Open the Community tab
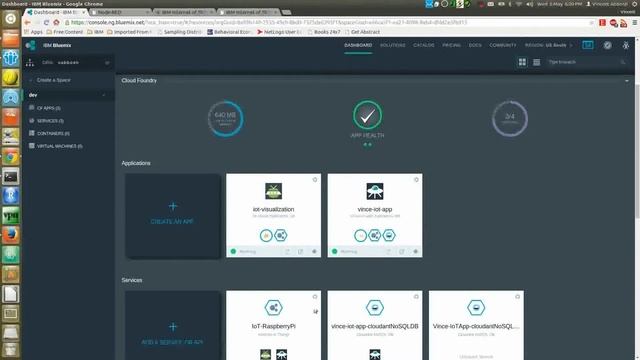This screenshot has width=640, height=360. pos(503,45)
